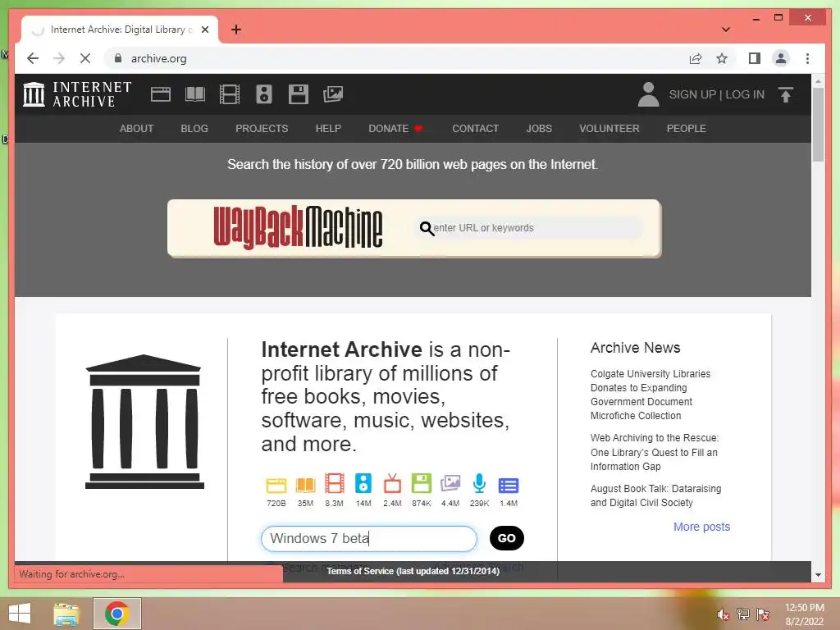Open the BLOG menu item

pos(194,129)
